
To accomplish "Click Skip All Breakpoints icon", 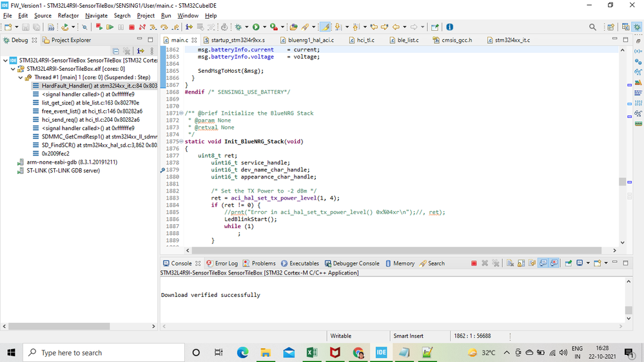I will tap(84, 27).
